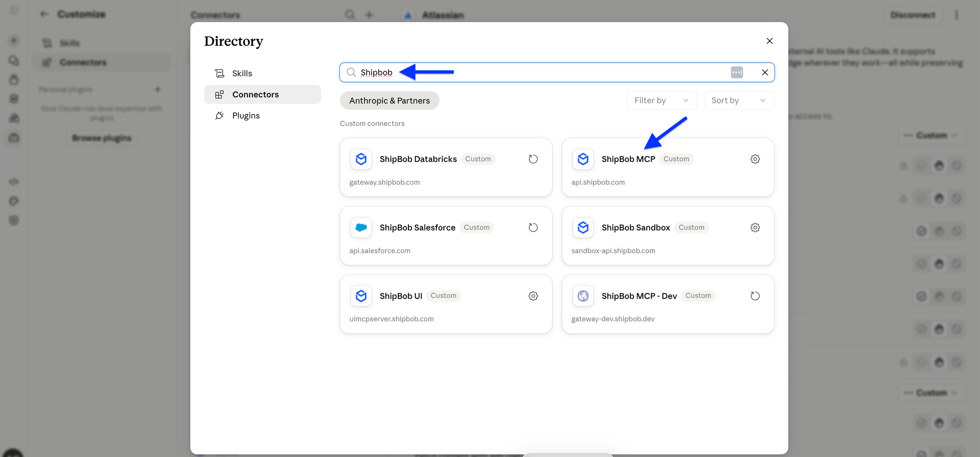Click the ShipBob Databricks connector name

coord(418,159)
